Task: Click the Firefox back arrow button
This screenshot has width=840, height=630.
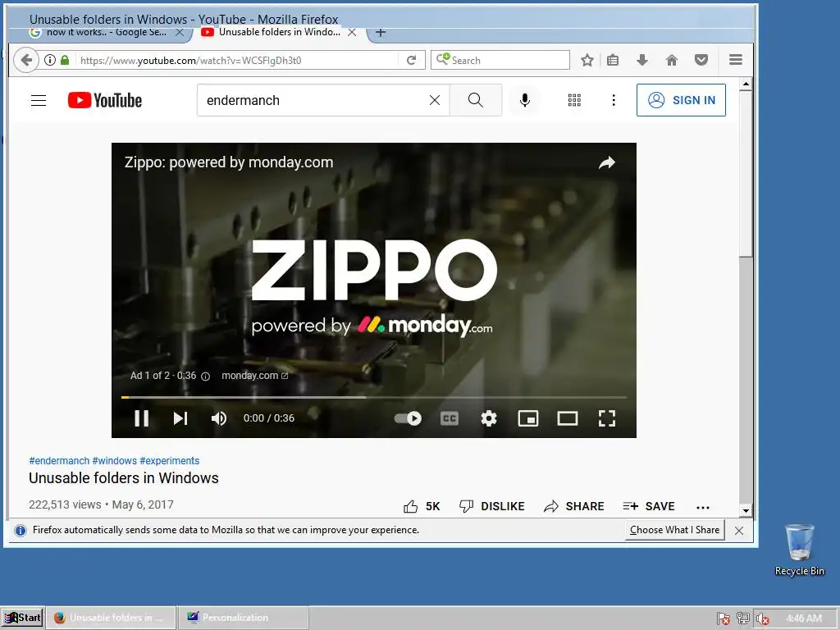Action: (x=25, y=60)
